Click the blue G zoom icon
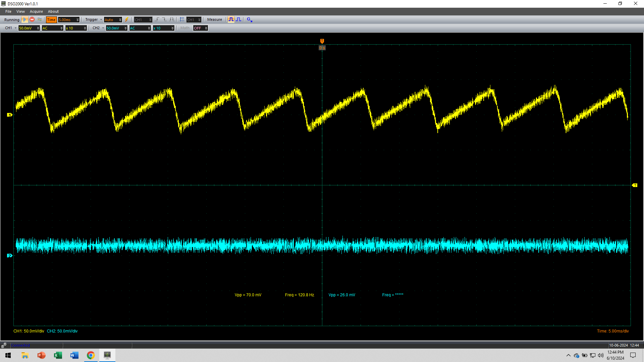Screen dimensions: 644x362 (x=250, y=20)
